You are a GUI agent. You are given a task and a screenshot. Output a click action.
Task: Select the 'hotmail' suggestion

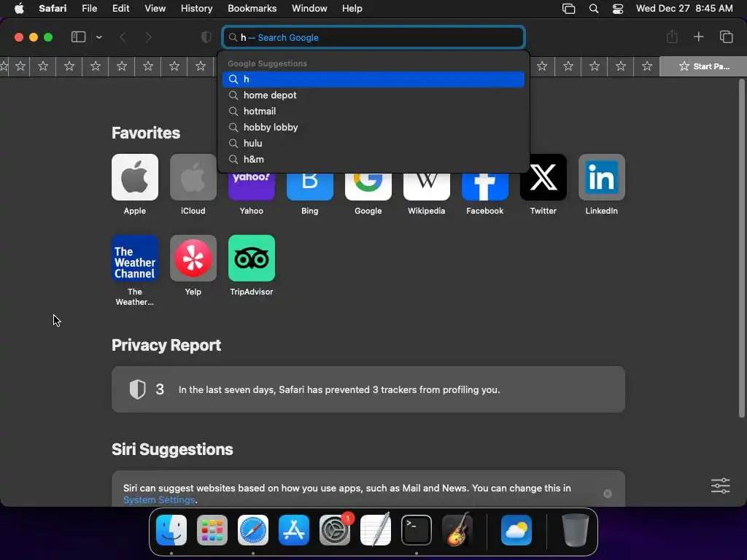coord(373,111)
